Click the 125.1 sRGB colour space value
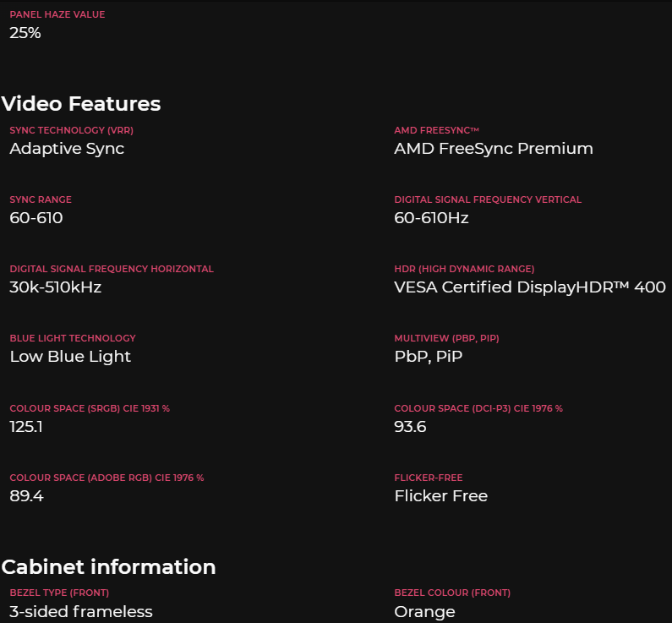The width and height of the screenshot is (672, 623). click(26, 427)
